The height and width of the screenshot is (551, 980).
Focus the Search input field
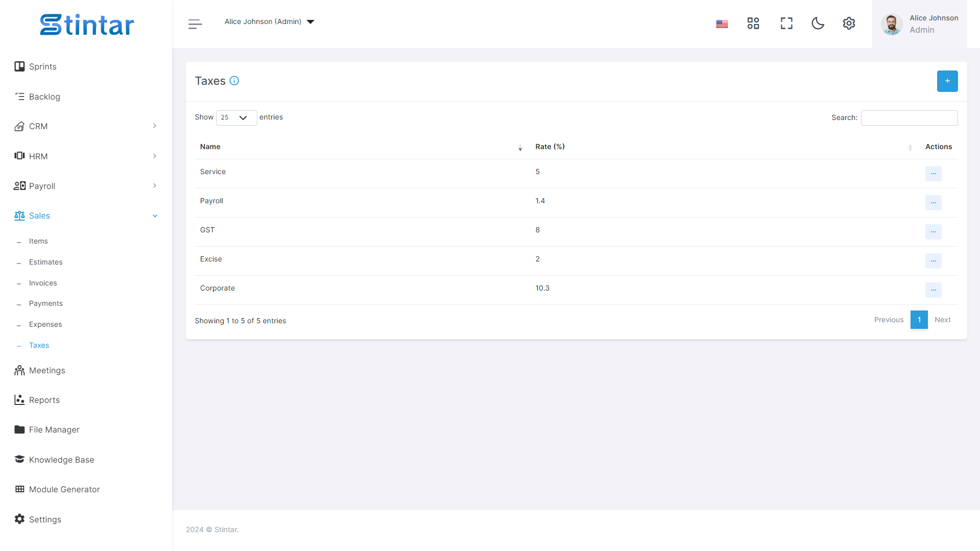[x=909, y=118]
